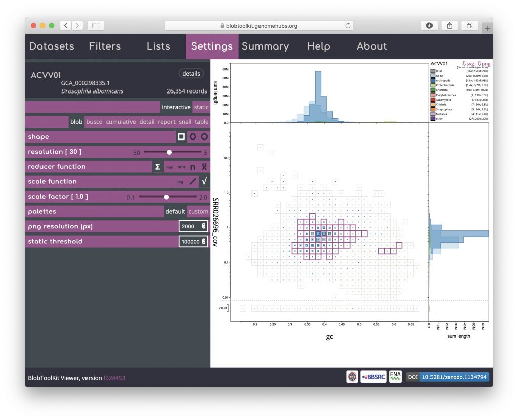Click the resolution slider handle
518x420 pixels.
click(x=169, y=152)
